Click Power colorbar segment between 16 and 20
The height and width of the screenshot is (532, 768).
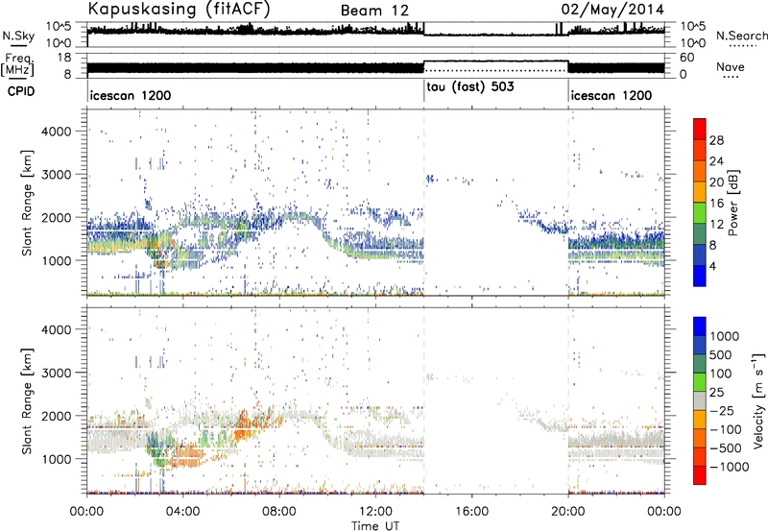coord(700,191)
